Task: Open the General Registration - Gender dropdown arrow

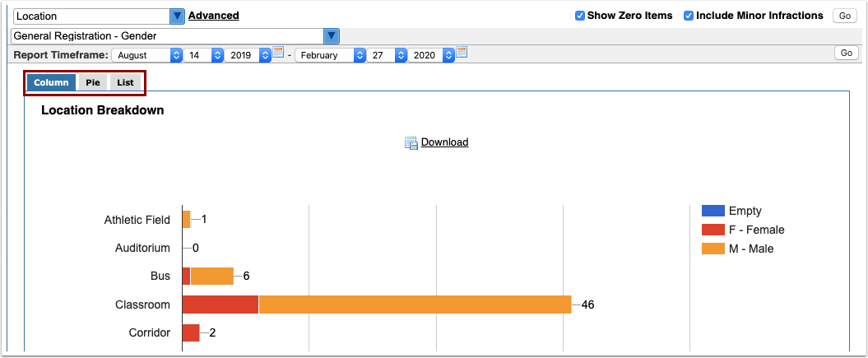Action: [331, 36]
